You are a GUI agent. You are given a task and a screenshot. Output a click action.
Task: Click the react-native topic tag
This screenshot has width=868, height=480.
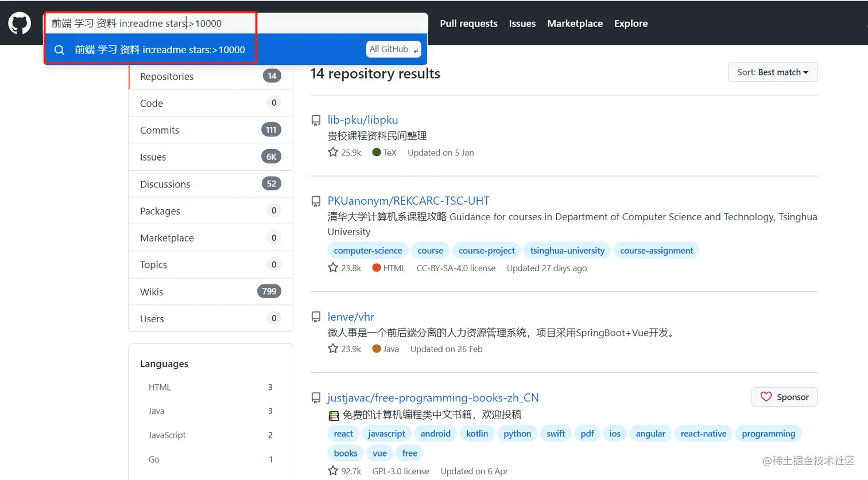point(703,434)
